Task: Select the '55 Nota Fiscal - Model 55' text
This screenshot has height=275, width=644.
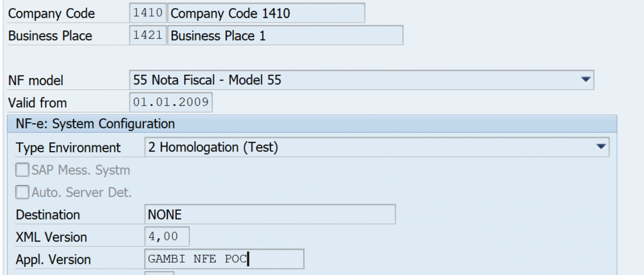Action: [207, 80]
